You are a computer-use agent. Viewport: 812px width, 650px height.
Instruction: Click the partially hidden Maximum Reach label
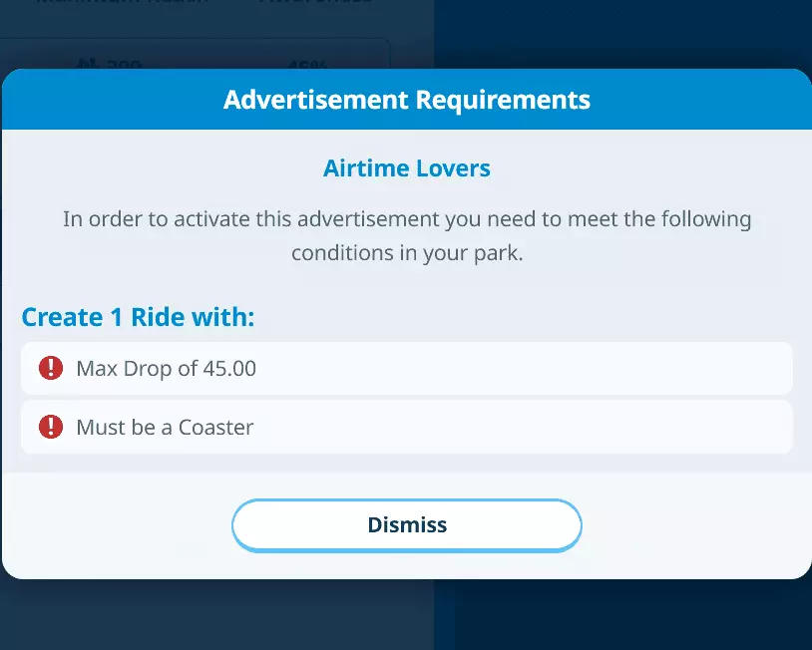pos(122,3)
